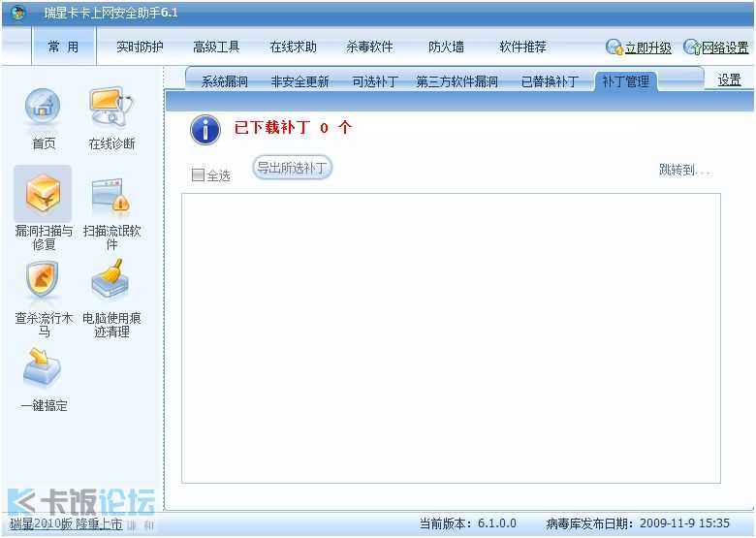Select 漏洞扫描与修复 box icon
Viewport: 756px width, 538px height.
click(43, 194)
